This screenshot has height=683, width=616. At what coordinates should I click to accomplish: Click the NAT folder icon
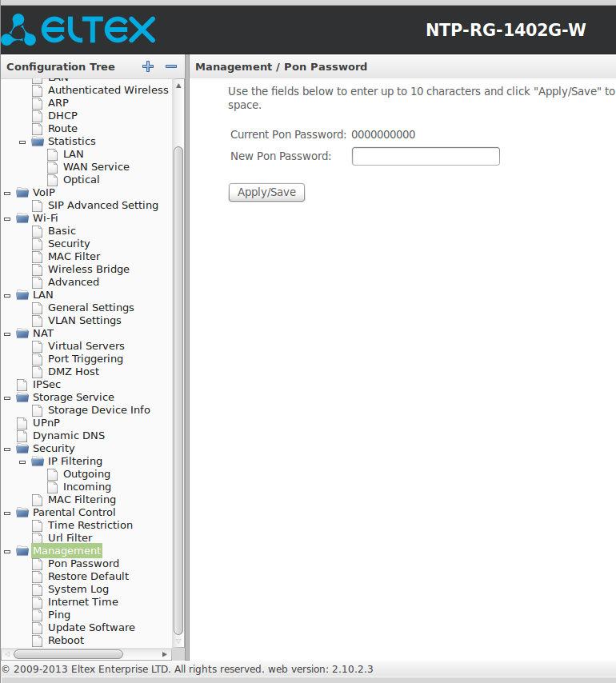point(22,334)
